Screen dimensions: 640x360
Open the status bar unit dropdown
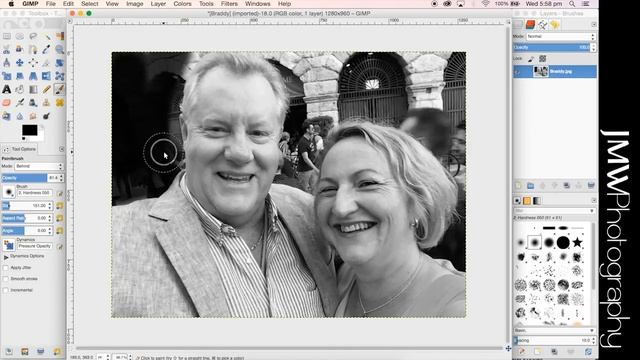[x=102, y=358]
